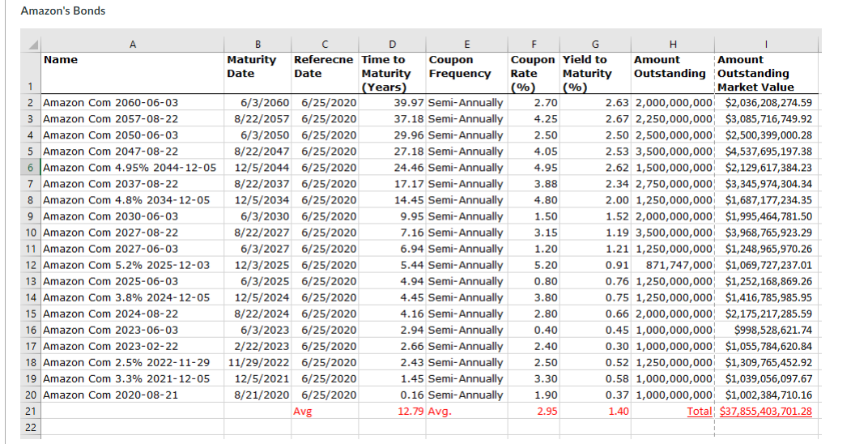
Task: Click maturity date 11/29/2022
Action: pos(258,363)
